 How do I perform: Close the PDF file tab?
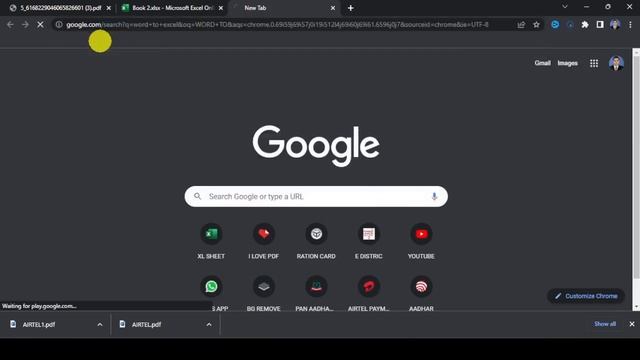pyautogui.click(x=109, y=8)
